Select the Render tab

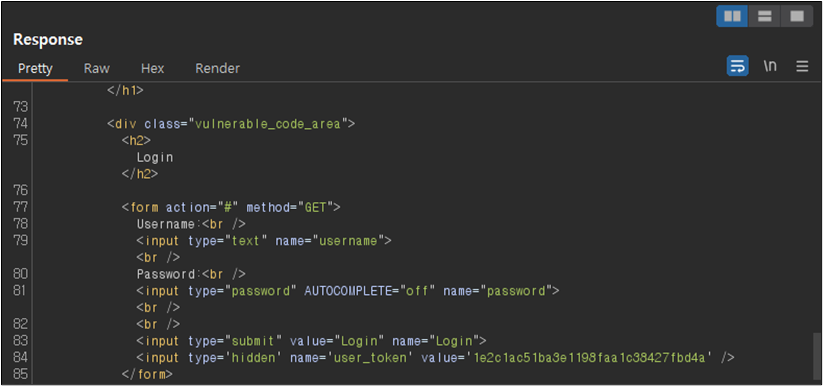point(217,68)
